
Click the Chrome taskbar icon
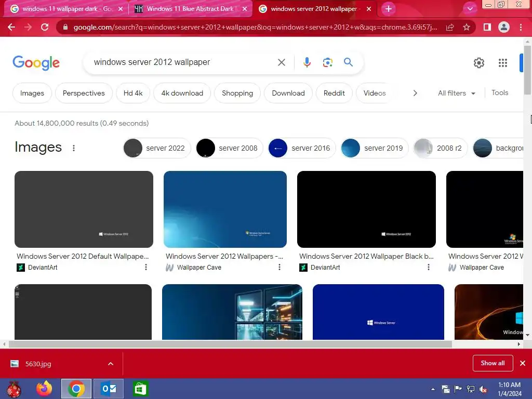[76, 389]
